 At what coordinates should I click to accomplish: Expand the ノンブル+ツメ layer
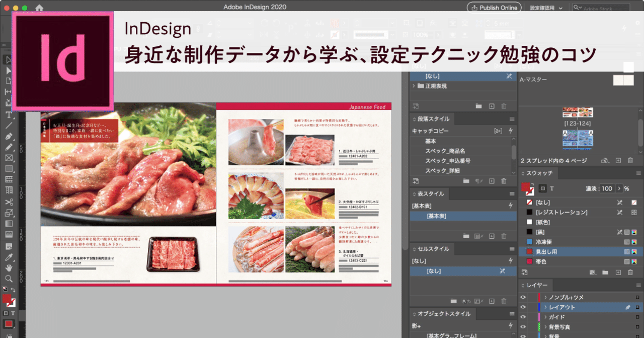tap(545, 297)
